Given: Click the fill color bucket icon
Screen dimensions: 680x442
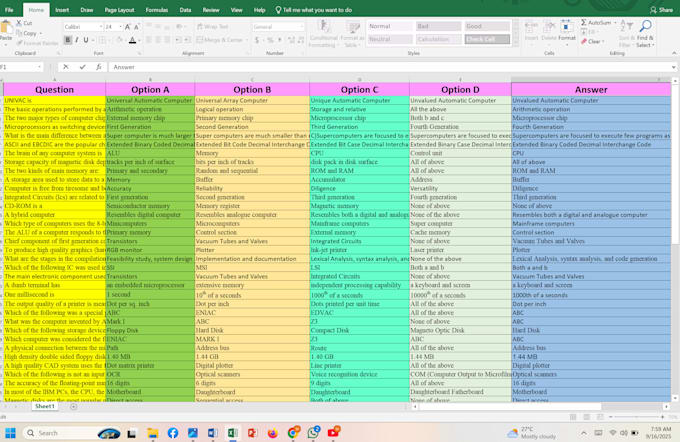Looking at the screenshot, I should [120, 40].
